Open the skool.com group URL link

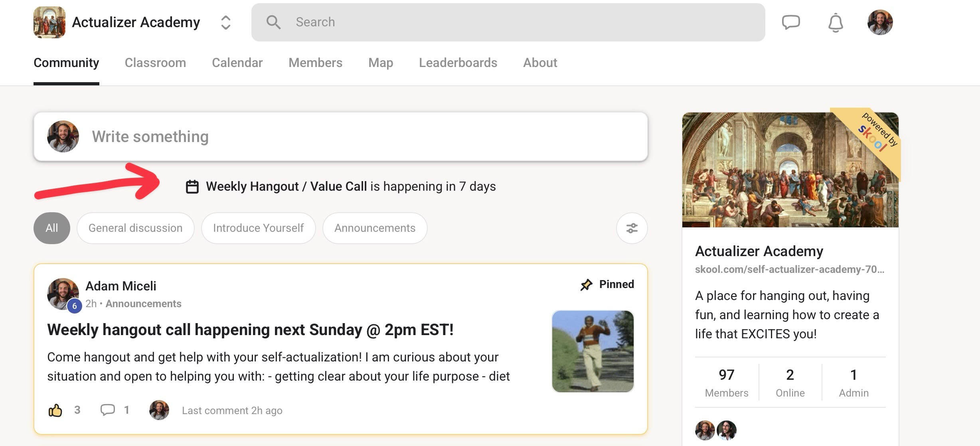tap(789, 269)
